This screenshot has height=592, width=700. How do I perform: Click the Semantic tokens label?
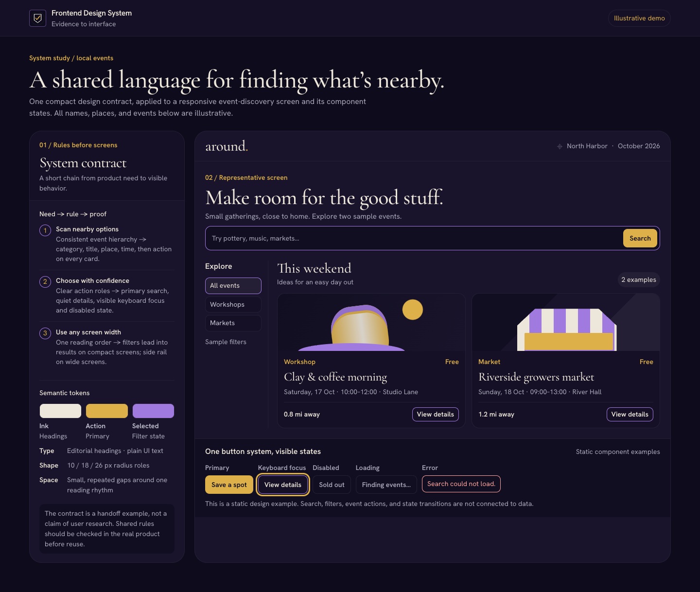tap(65, 393)
